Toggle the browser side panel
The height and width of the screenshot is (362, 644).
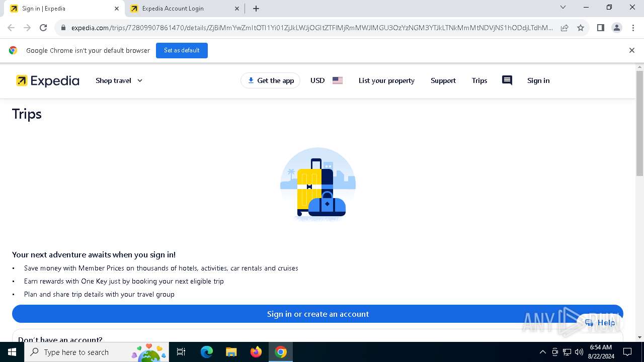(x=600, y=28)
